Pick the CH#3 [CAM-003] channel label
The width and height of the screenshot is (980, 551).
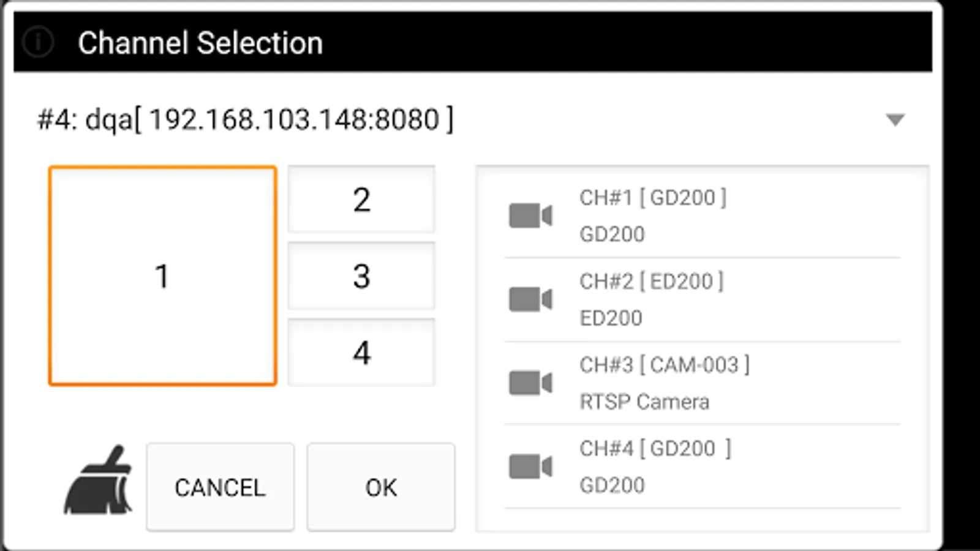tap(664, 365)
